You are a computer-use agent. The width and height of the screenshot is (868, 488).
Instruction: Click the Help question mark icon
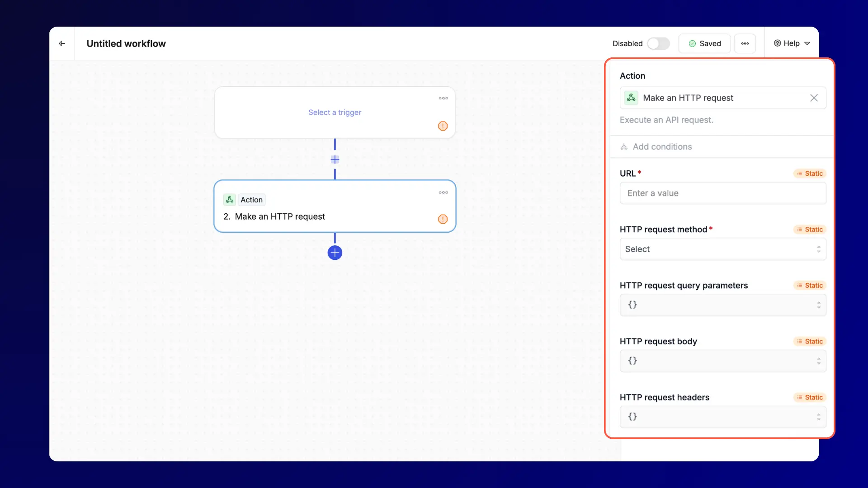(x=777, y=43)
